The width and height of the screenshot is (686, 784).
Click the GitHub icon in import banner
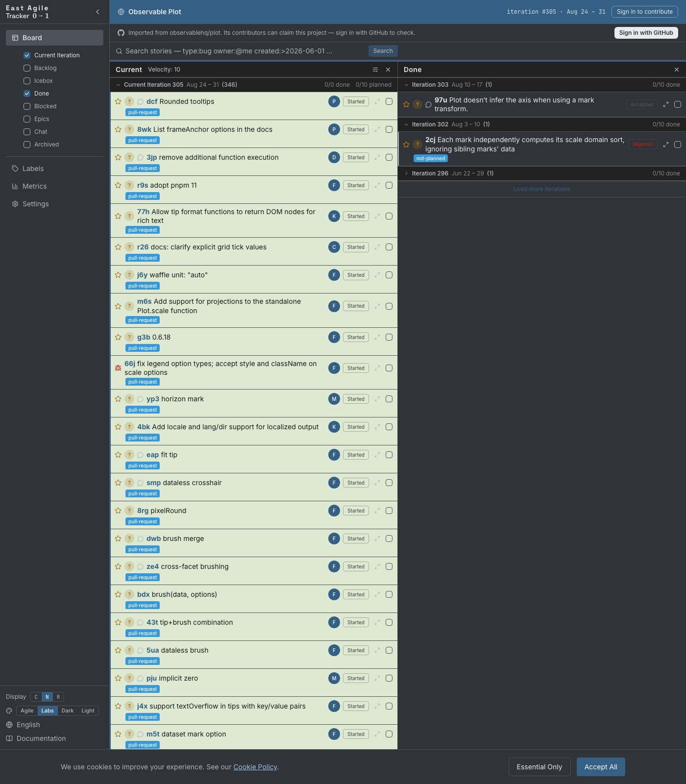click(121, 33)
